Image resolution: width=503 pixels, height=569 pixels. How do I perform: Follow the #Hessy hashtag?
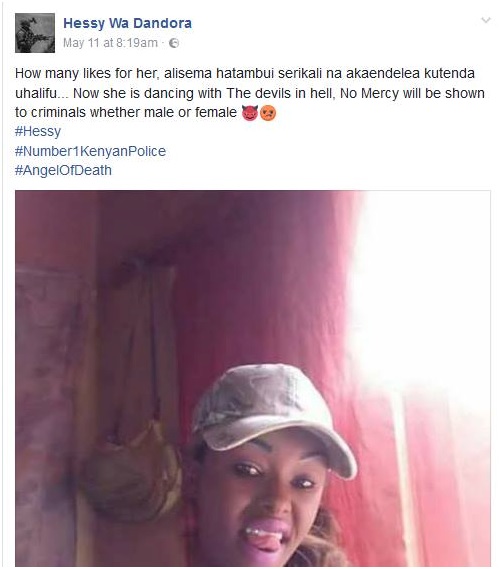point(38,131)
